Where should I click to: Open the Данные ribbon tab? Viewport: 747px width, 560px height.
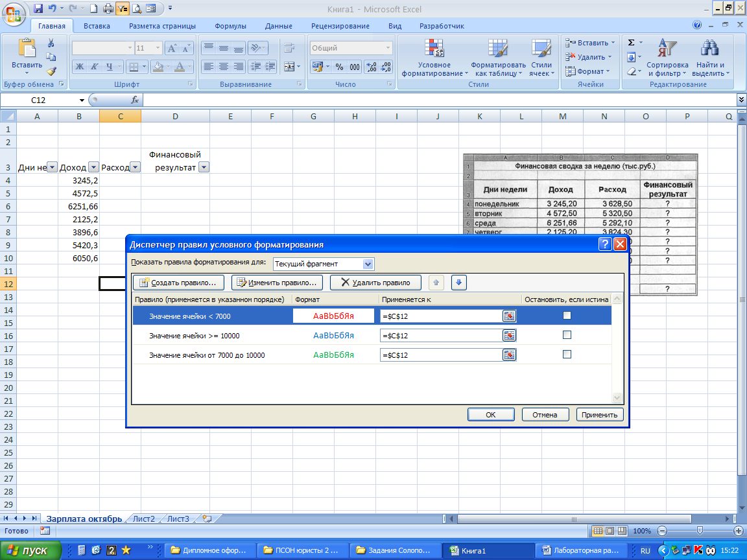279,26
